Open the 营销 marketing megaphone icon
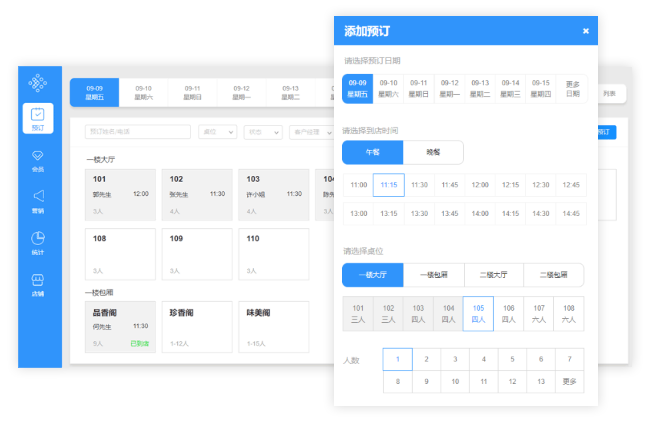The width and height of the screenshot is (666, 424). (x=38, y=200)
